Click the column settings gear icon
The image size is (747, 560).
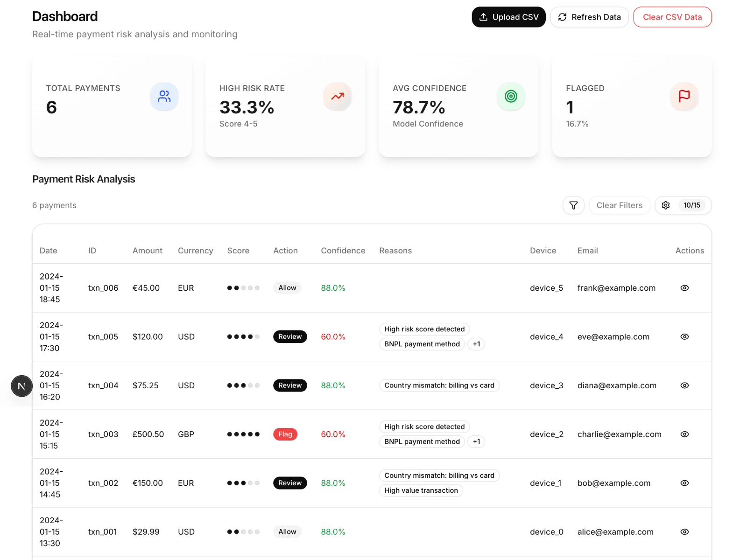point(666,205)
